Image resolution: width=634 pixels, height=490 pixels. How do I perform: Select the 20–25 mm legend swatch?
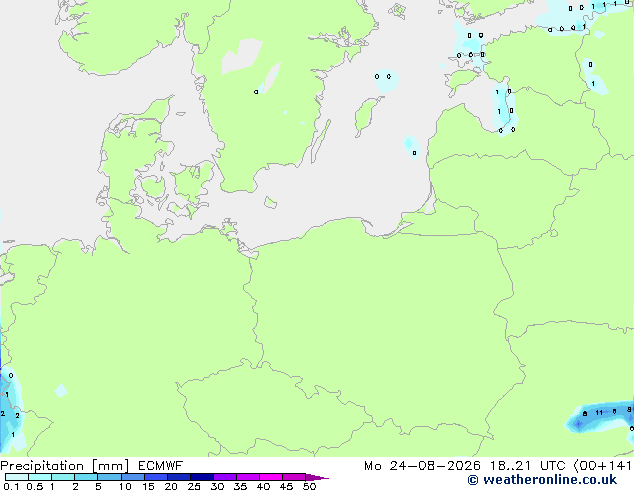point(178,477)
